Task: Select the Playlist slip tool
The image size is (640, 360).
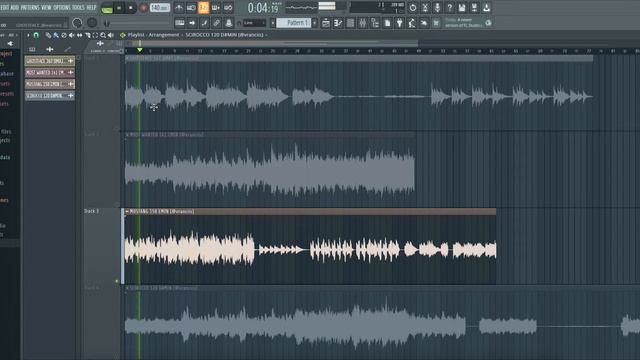Action: click(x=80, y=36)
